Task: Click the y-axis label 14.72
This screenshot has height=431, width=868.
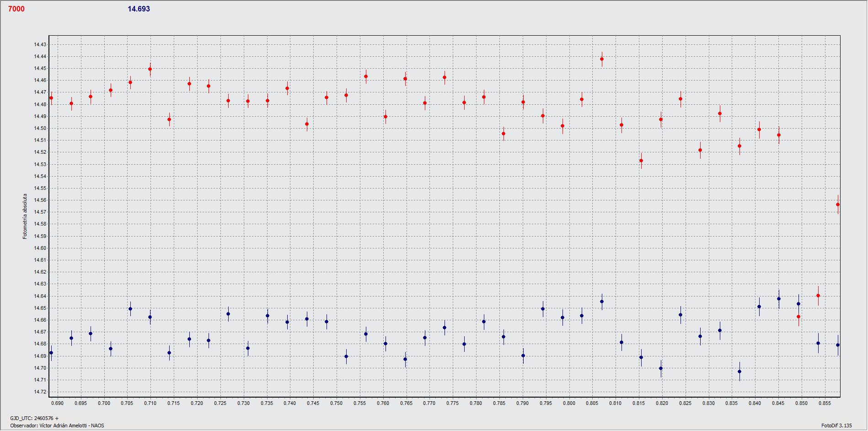Action: tap(40, 392)
